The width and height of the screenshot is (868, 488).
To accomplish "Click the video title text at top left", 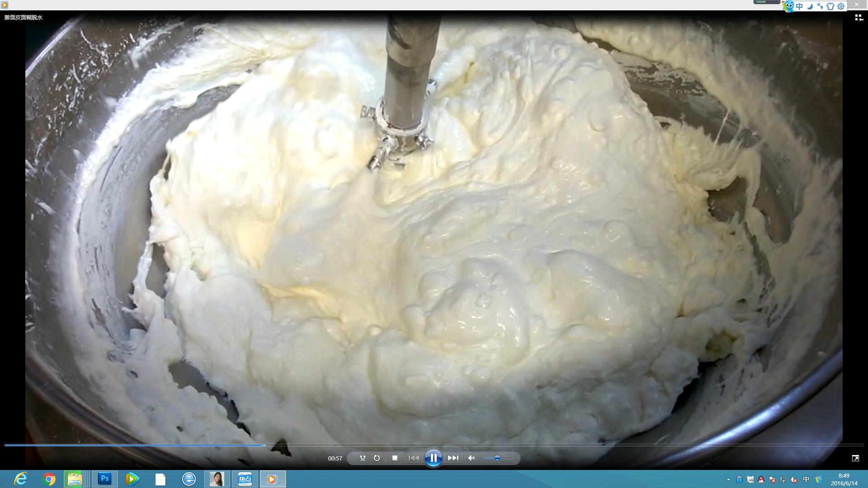I will [x=24, y=18].
